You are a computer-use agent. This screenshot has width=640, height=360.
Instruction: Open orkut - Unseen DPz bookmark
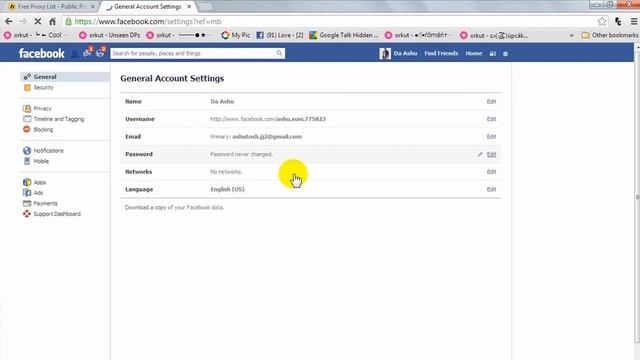click(109, 36)
